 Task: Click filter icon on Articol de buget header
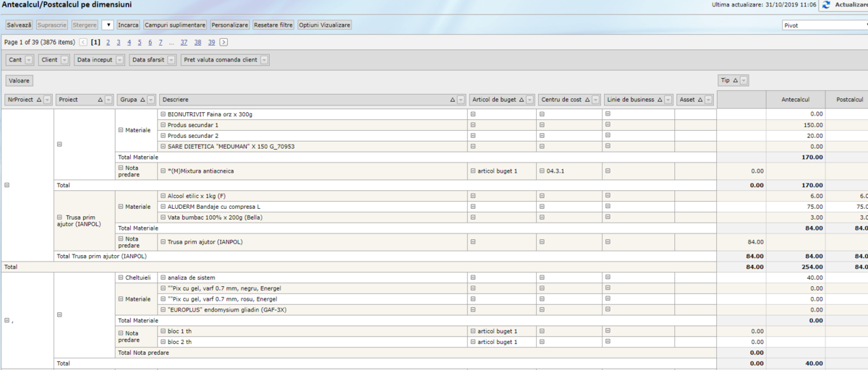tap(530, 100)
